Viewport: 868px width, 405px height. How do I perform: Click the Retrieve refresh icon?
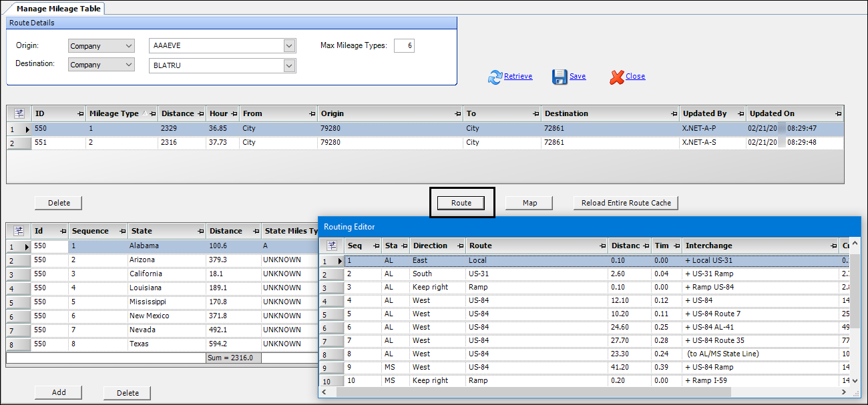tap(495, 77)
